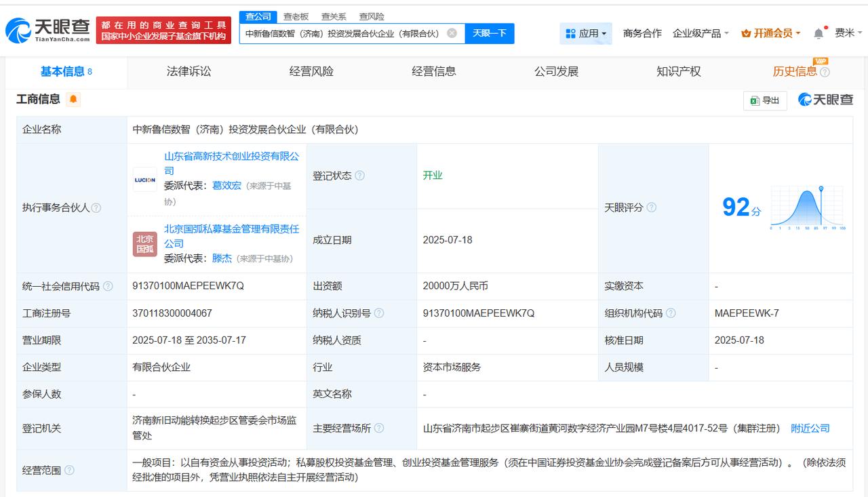The width and height of the screenshot is (868, 497).
Task: Switch to the 法律诉讼 tab
Action: tap(189, 72)
